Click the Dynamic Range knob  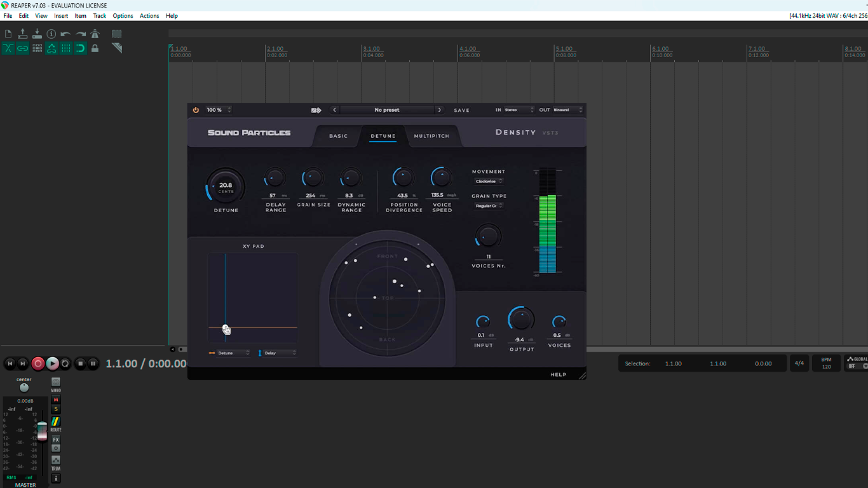351,179
